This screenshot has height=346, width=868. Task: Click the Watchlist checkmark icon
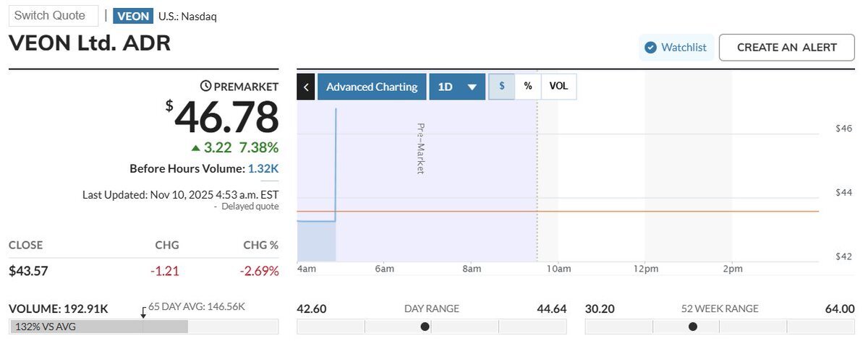click(x=650, y=48)
